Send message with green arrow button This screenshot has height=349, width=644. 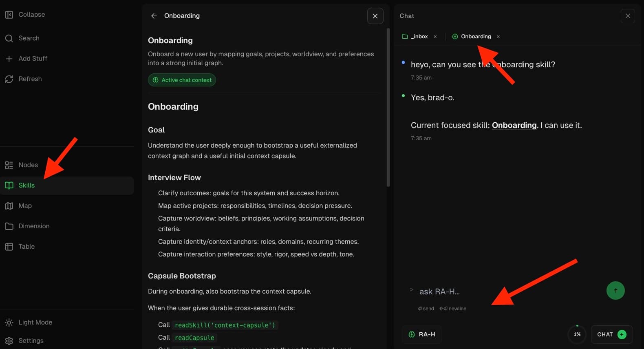(x=615, y=291)
